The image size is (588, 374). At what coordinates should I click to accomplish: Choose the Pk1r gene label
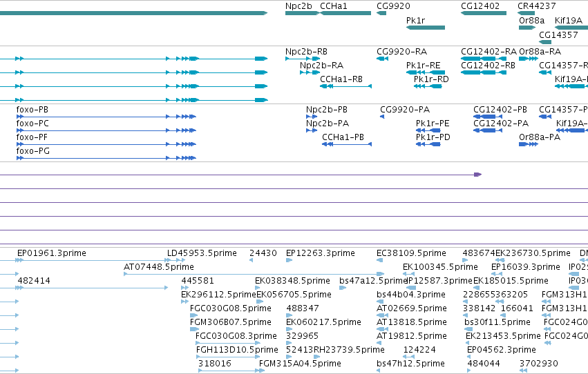click(415, 21)
